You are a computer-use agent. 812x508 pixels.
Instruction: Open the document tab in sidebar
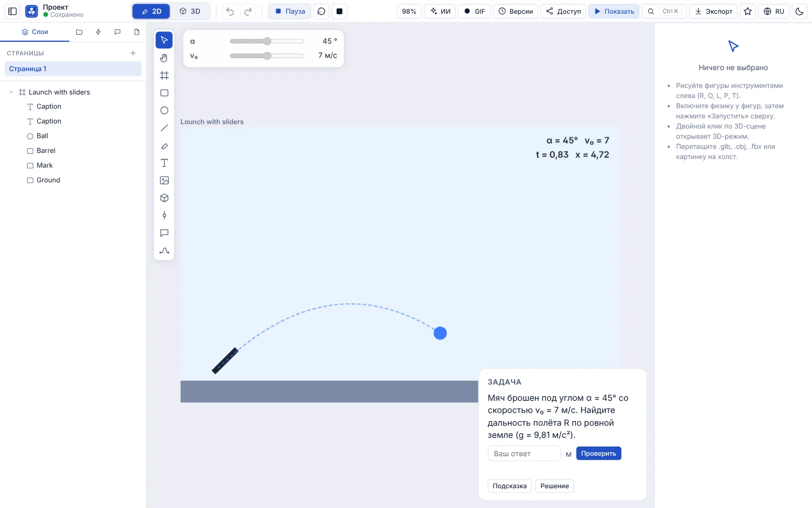click(x=137, y=32)
